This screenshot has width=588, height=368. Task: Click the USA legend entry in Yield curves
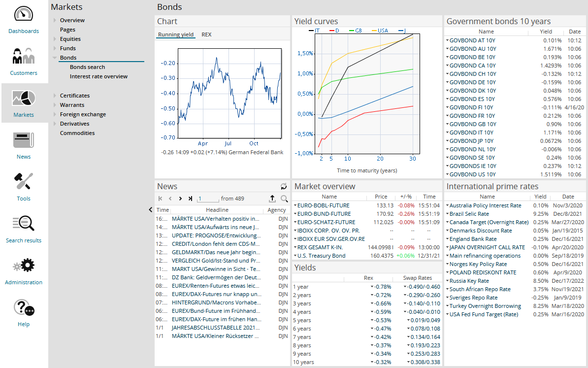[382, 31]
